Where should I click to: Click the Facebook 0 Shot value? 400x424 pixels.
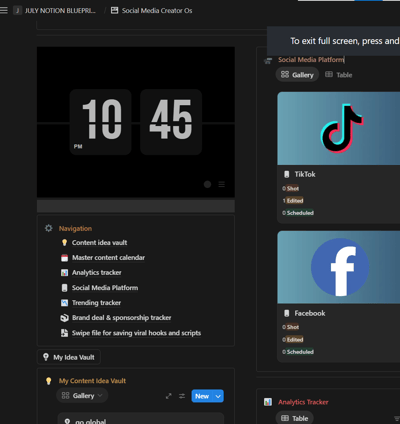pos(291,327)
